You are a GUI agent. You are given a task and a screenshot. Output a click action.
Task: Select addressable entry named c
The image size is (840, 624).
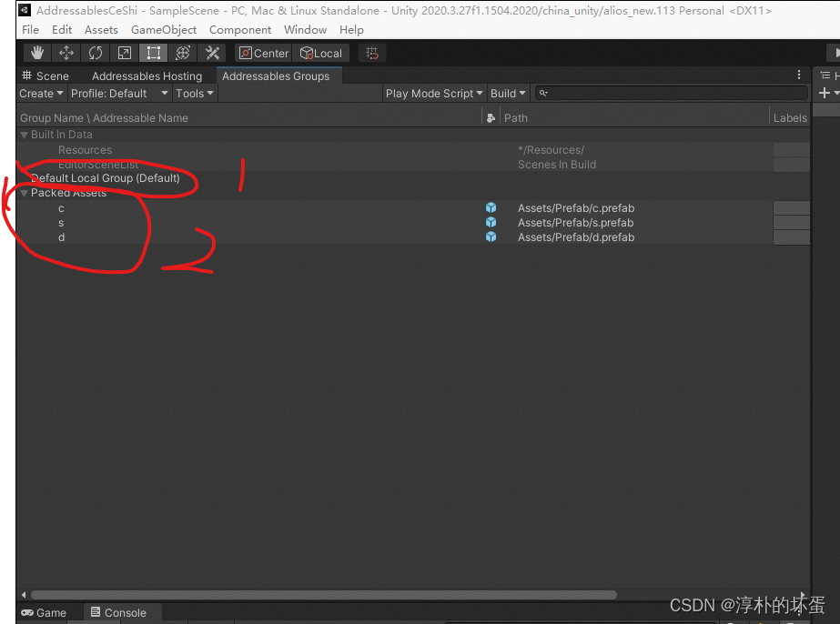click(61, 207)
